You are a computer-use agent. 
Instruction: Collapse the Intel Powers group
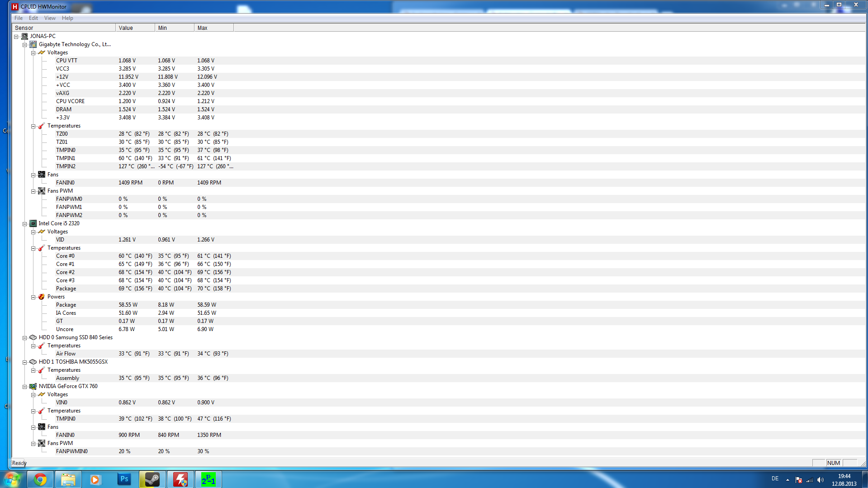pos(33,297)
